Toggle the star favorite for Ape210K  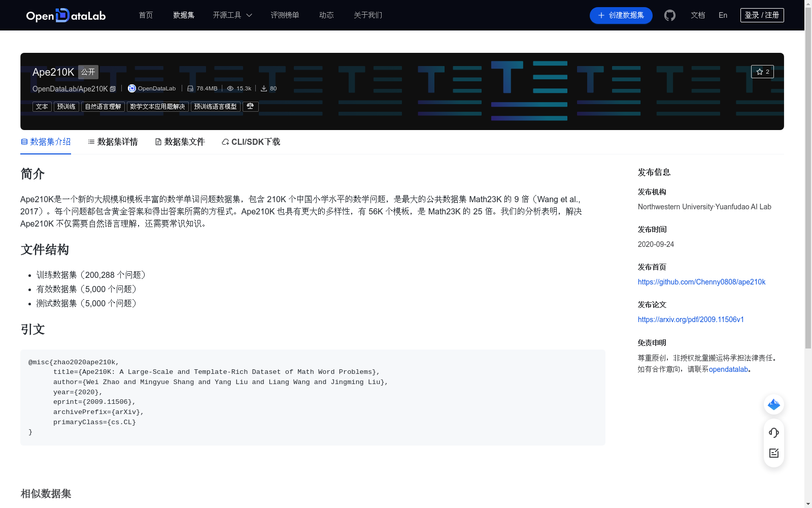762,72
